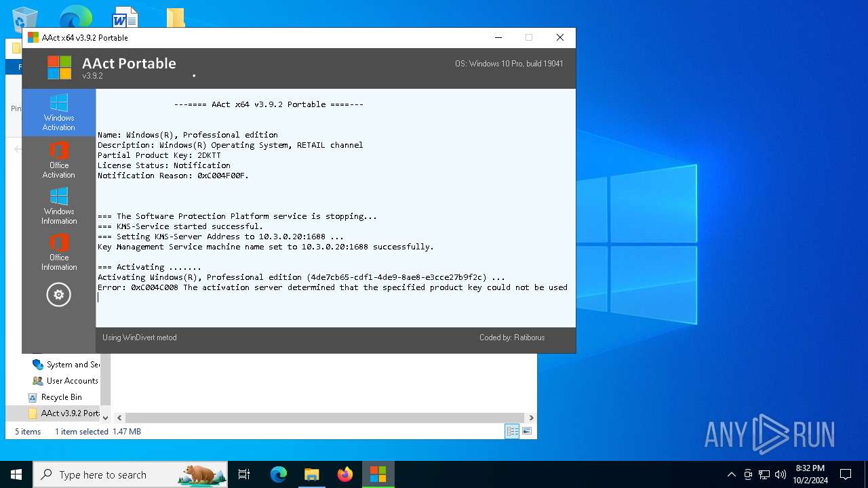
Task: Open clock and date flyout
Action: click(810, 474)
